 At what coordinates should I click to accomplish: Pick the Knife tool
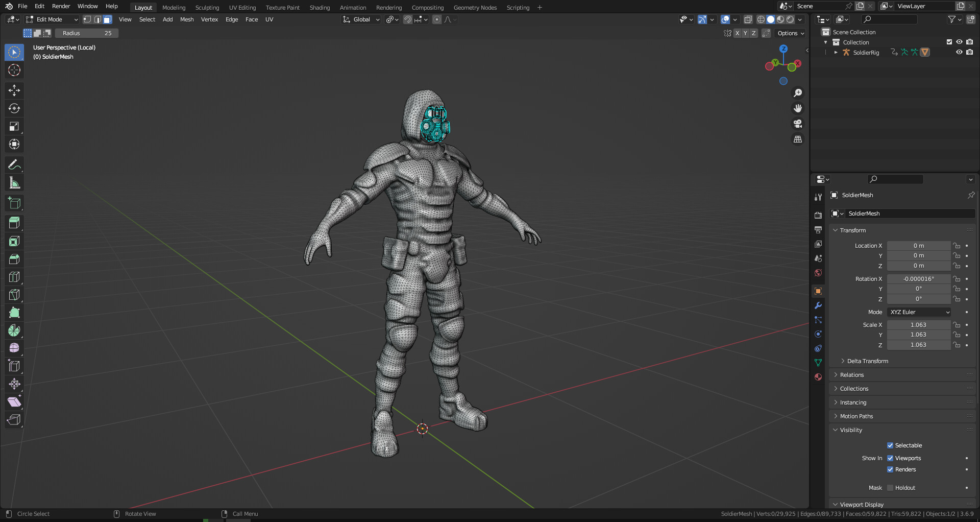(14, 295)
